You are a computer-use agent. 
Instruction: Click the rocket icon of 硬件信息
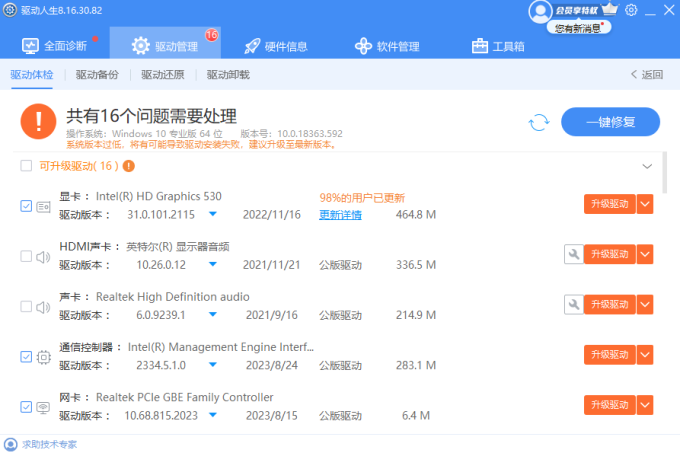(x=252, y=46)
